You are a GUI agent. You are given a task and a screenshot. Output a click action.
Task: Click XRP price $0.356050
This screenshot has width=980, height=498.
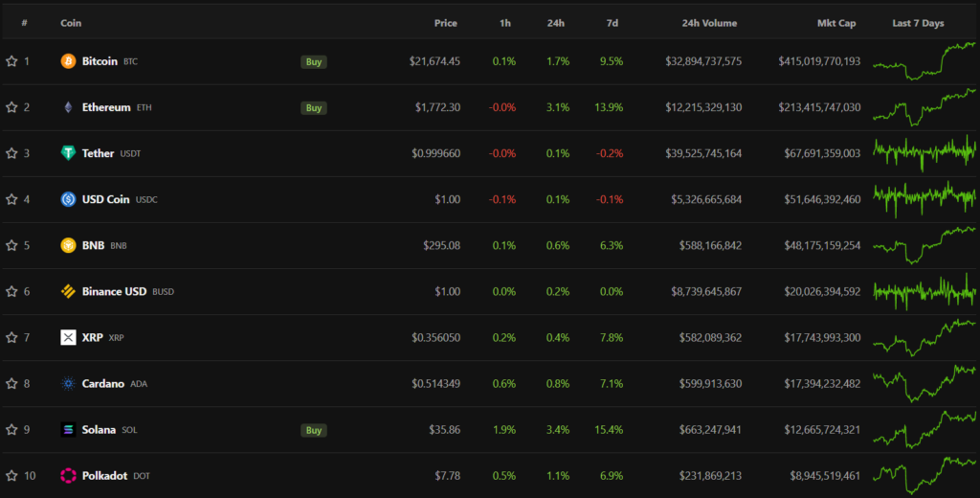pyautogui.click(x=436, y=337)
